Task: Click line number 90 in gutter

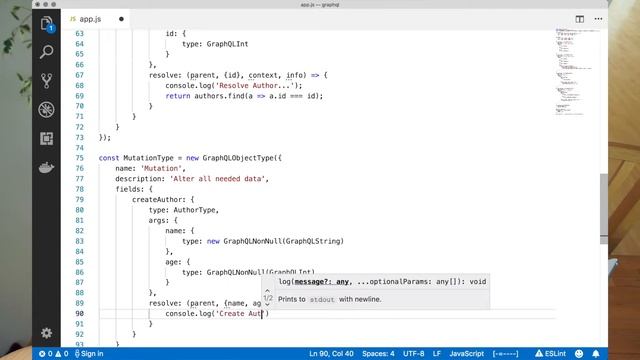Action: [x=80, y=313]
